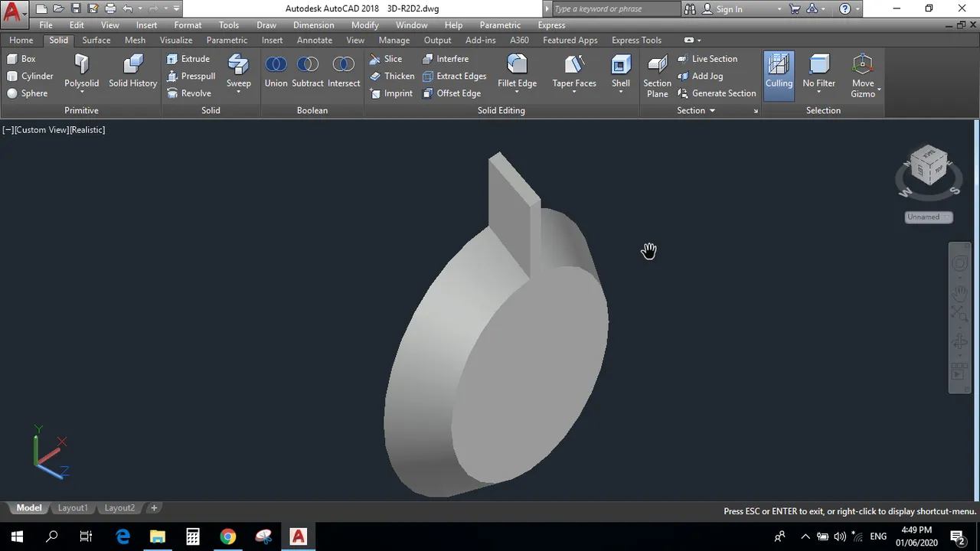The image size is (980, 551).
Task: Open the Unnamed UCS dropdown below ViewCube
Action: (929, 217)
